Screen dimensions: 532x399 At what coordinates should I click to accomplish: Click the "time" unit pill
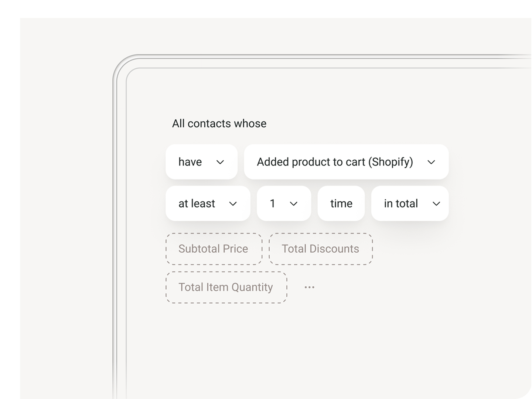[341, 204]
